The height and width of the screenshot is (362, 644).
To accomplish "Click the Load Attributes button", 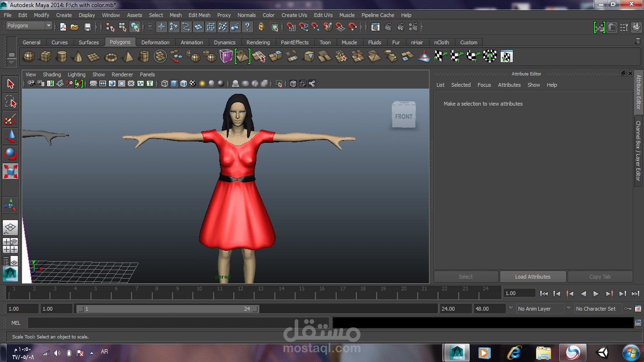I will point(533,277).
